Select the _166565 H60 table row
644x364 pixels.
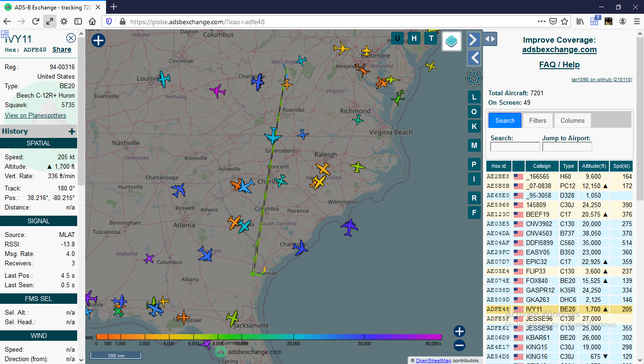560,176
